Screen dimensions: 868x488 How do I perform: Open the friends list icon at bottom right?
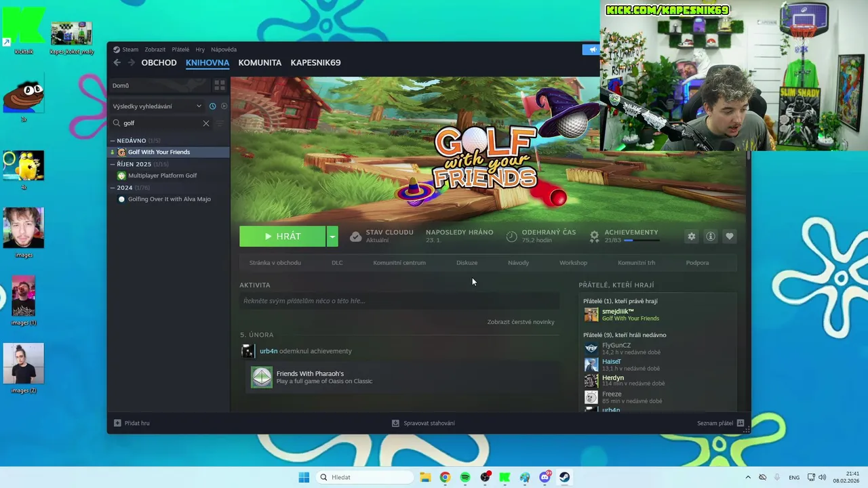tap(741, 423)
